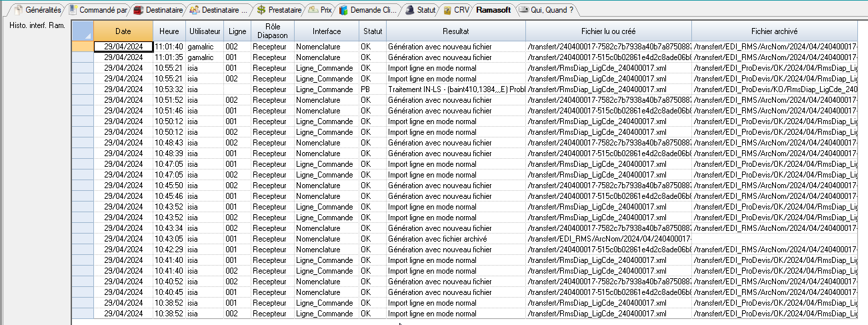868x325 pixels.
Task: Click the dollar icon on Prestataire tab
Action: (261, 10)
